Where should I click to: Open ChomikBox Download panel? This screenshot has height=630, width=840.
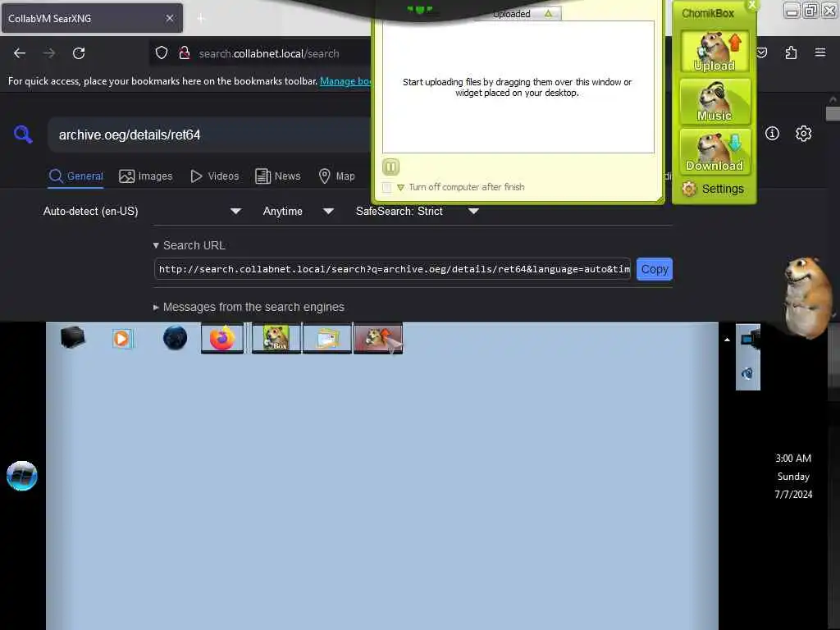[714, 151]
